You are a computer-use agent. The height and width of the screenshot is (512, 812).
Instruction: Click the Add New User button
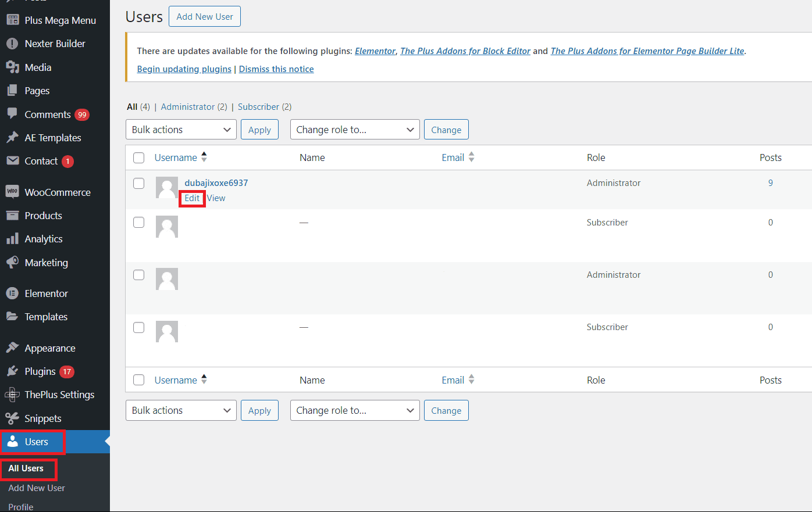pyautogui.click(x=204, y=16)
